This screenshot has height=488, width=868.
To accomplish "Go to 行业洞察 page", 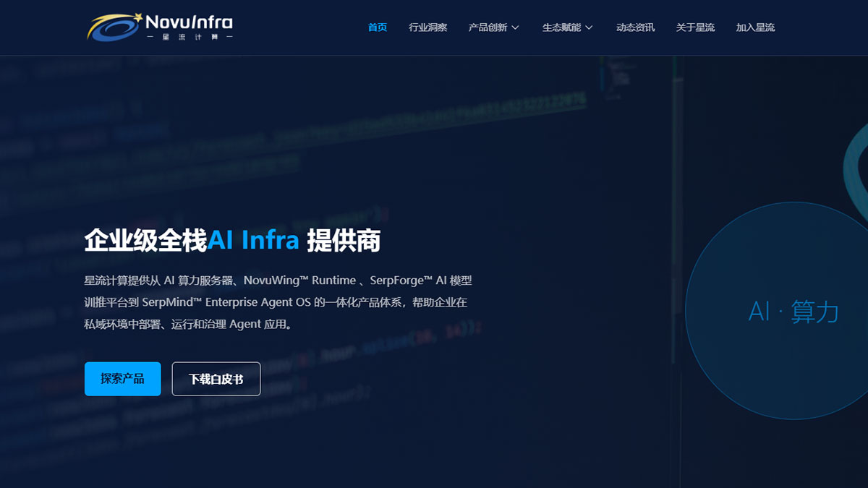I will [428, 27].
